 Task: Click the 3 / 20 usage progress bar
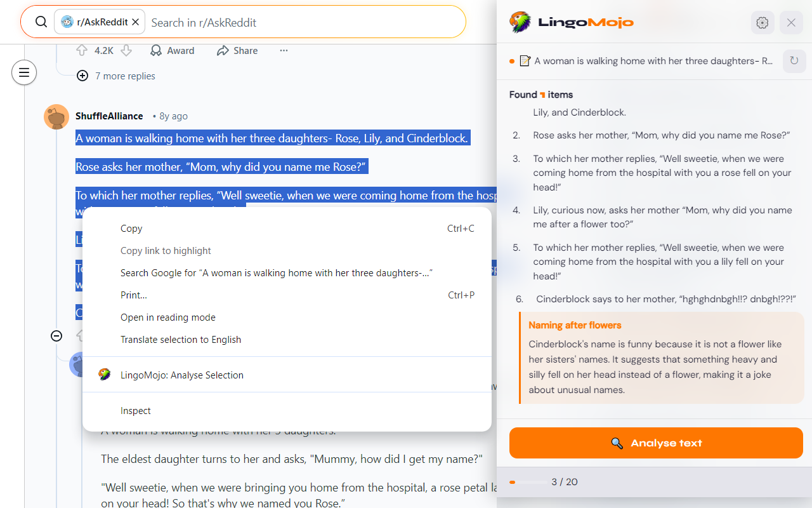528,482
